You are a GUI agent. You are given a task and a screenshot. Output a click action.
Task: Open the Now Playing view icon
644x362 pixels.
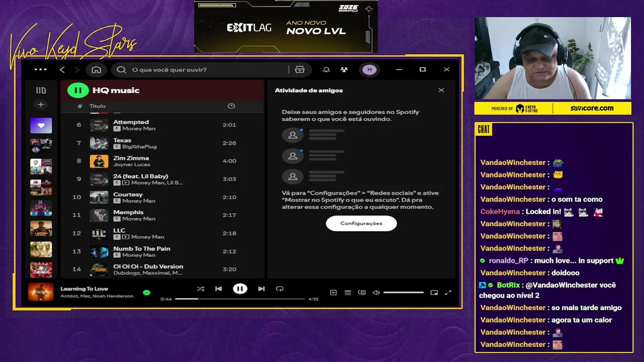point(333,293)
